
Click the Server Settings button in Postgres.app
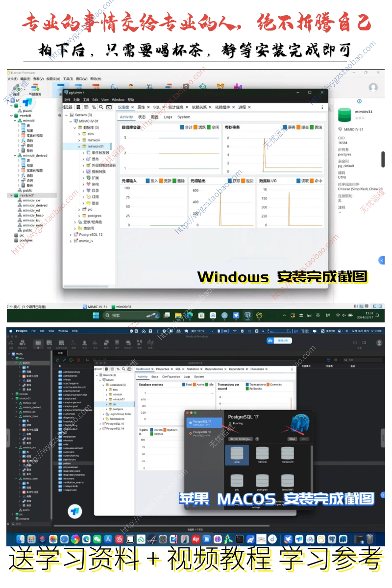pos(240,439)
